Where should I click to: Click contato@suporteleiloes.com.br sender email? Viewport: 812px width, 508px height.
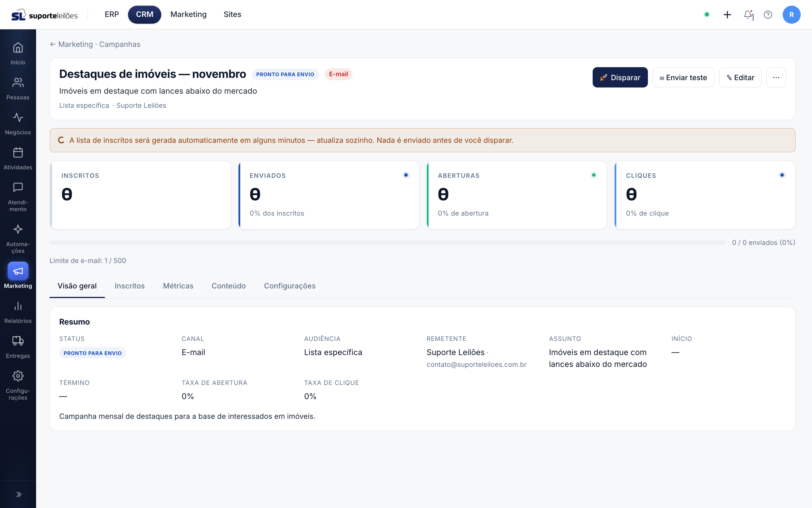pos(476,365)
